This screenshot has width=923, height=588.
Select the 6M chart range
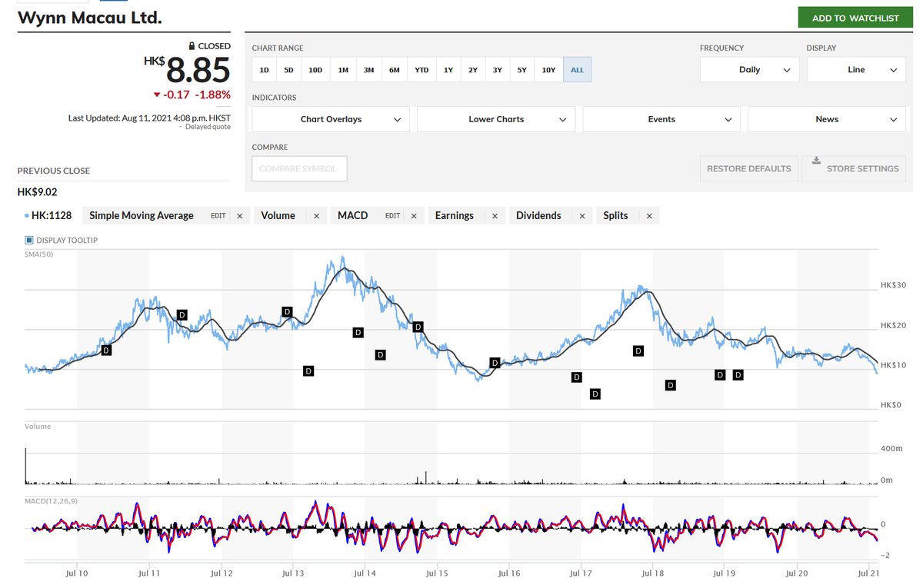point(394,70)
